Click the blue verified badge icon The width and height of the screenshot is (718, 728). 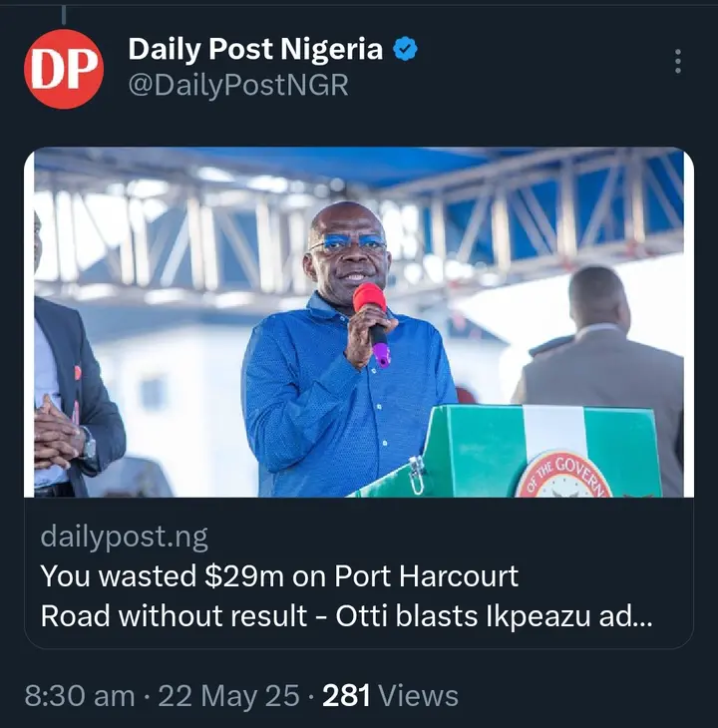coord(405,49)
